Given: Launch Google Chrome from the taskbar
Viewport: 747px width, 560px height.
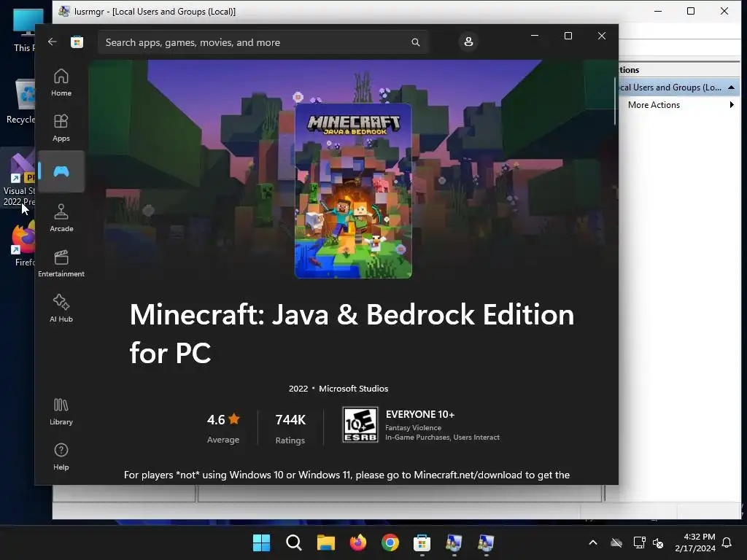Looking at the screenshot, I should tap(390, 542).
